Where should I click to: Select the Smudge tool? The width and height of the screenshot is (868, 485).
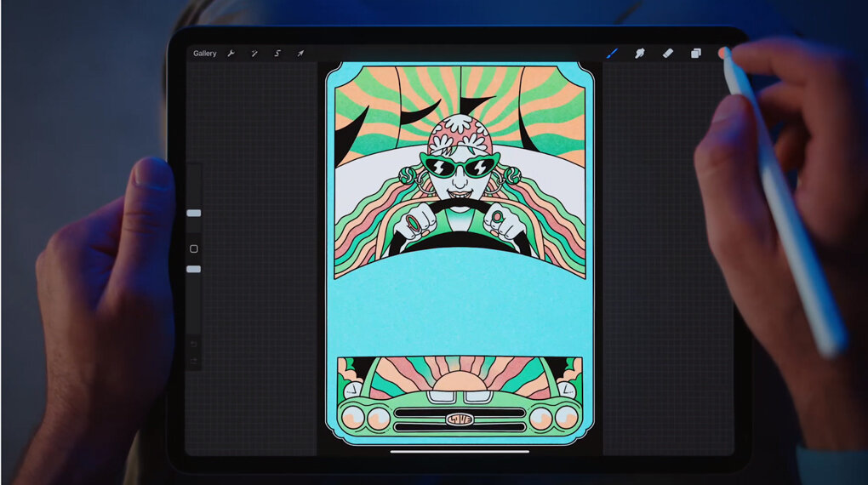(x=639, y=54)
